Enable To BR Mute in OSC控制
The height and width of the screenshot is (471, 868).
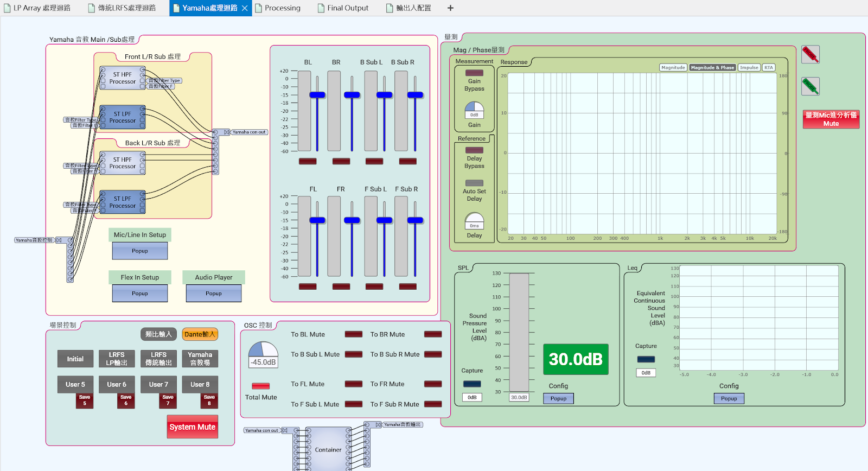[x=433, y=334]
